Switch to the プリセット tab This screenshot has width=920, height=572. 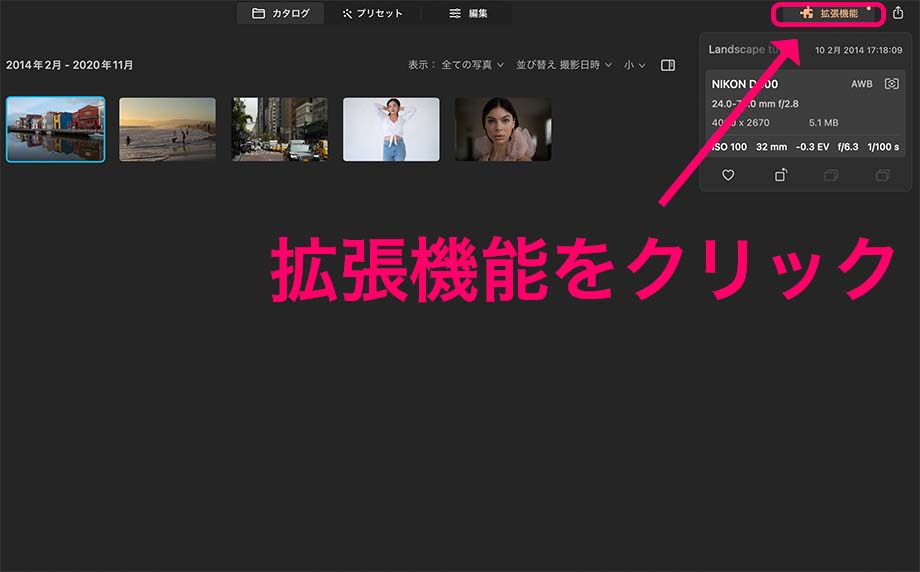[x=373, y=13]
